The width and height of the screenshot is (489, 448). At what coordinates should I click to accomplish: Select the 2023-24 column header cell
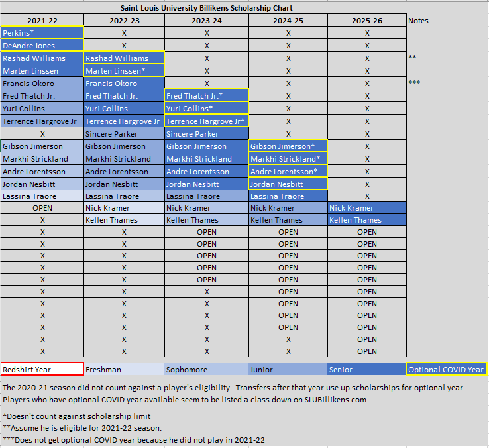tap(206, 21)
